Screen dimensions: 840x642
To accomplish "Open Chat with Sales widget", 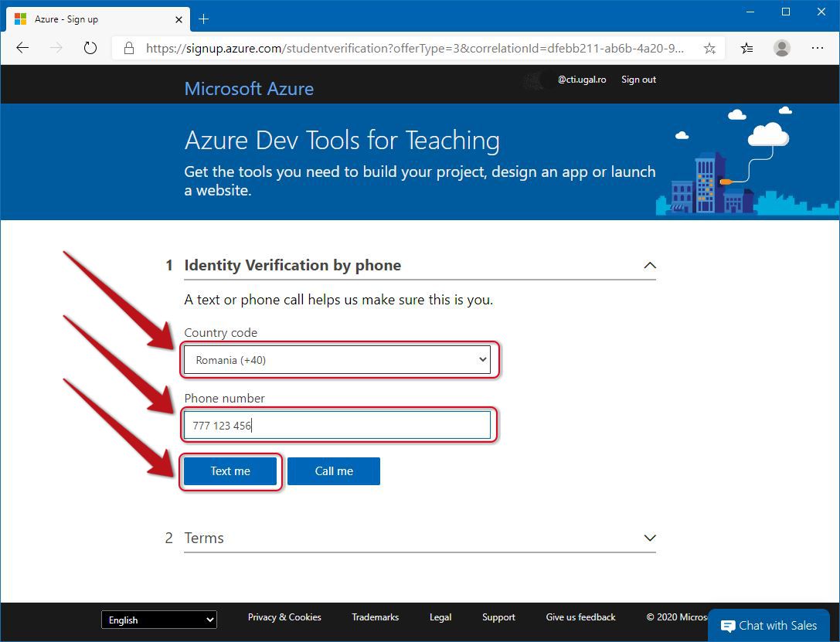I will tap(769, 626).
